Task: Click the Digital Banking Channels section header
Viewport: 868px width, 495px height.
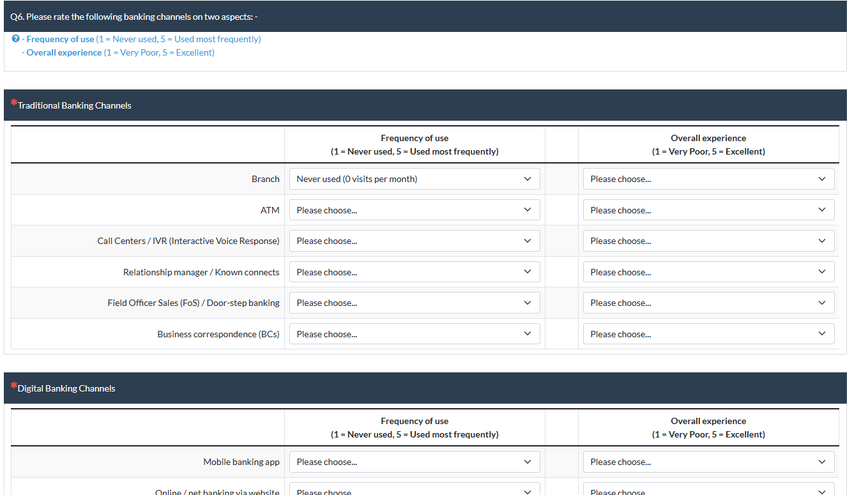Action: pyautogui.click(x=66, y=388)
